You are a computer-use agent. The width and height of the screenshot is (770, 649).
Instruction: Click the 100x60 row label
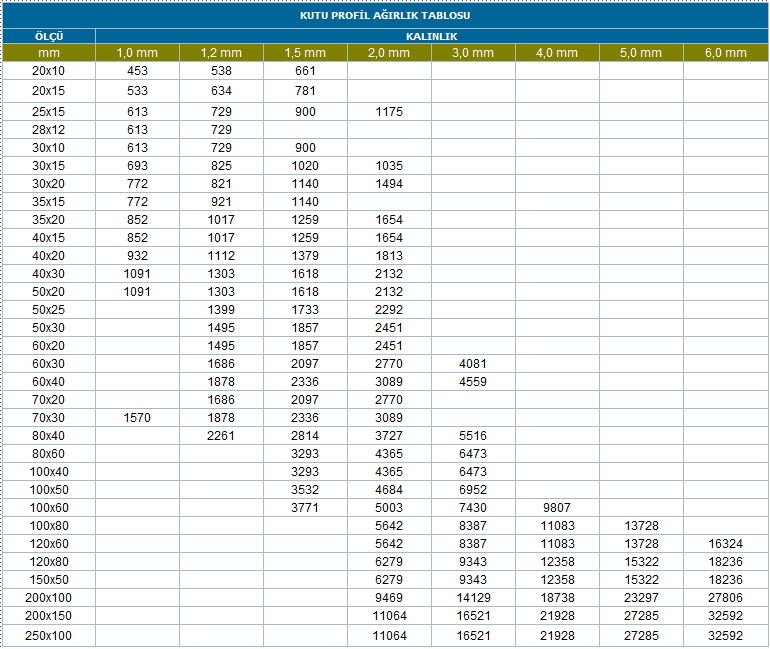click(x=49, y=508)
